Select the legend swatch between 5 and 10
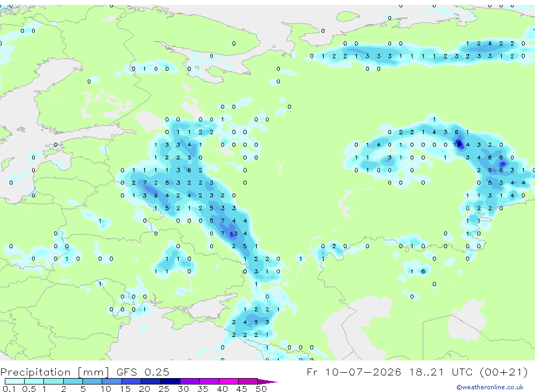The height and width of the screenshot is (392, 535). click(92, 381)
